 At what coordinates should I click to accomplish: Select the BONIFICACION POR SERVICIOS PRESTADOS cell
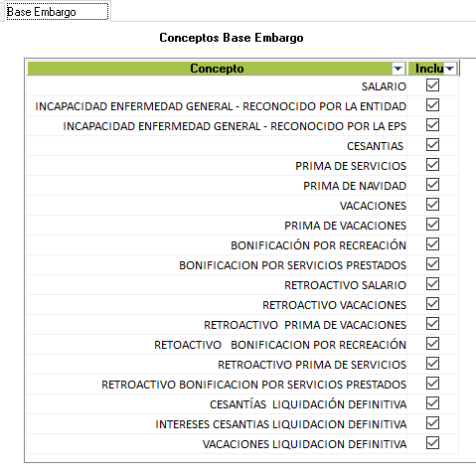(217, 265)
